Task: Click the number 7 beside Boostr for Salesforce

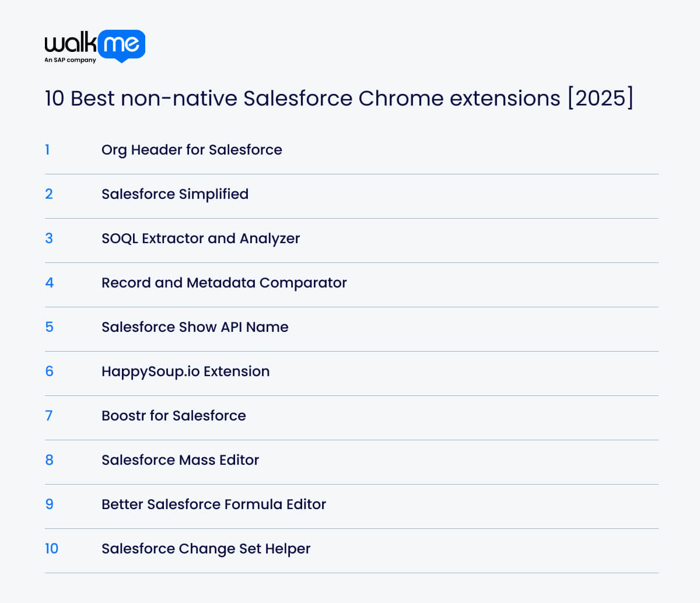Action: pyautogui.click(x=49, y=416)
